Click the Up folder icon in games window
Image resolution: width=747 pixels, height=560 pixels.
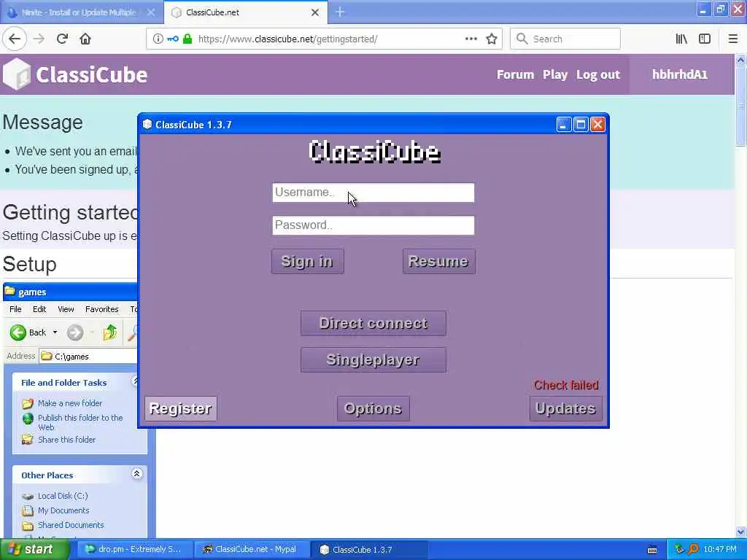[110, 332]
